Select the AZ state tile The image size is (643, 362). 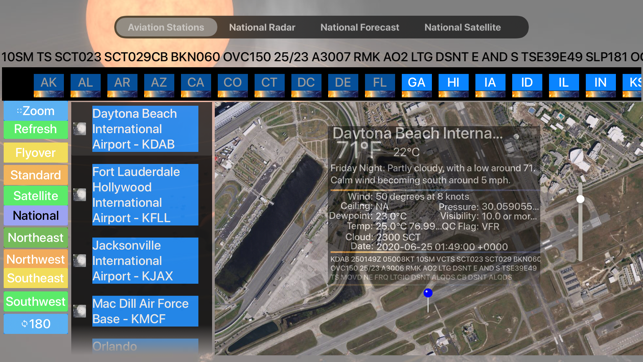pos(159,85)
